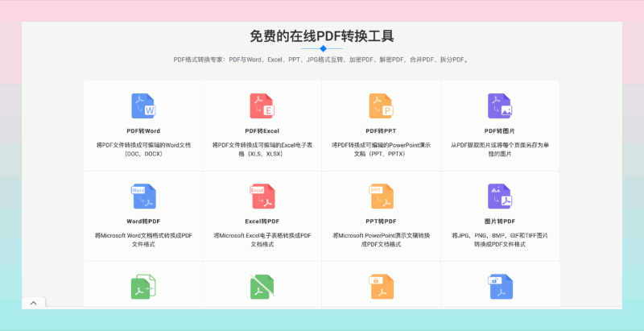Screen dimensions: 644x331
Task: Click the Excel转PDF title link
Action: point(262,221)
